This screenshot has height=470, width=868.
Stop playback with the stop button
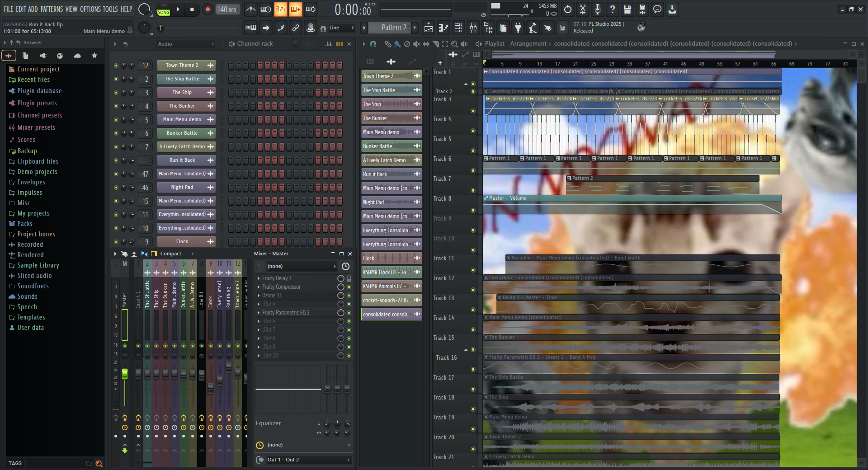[x=192, y=9]
